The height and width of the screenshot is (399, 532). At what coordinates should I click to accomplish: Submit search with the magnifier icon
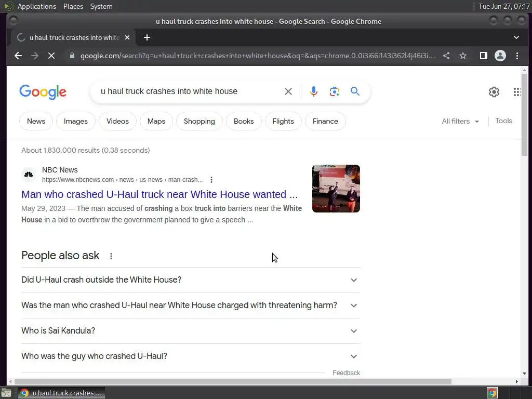(355, 91)
